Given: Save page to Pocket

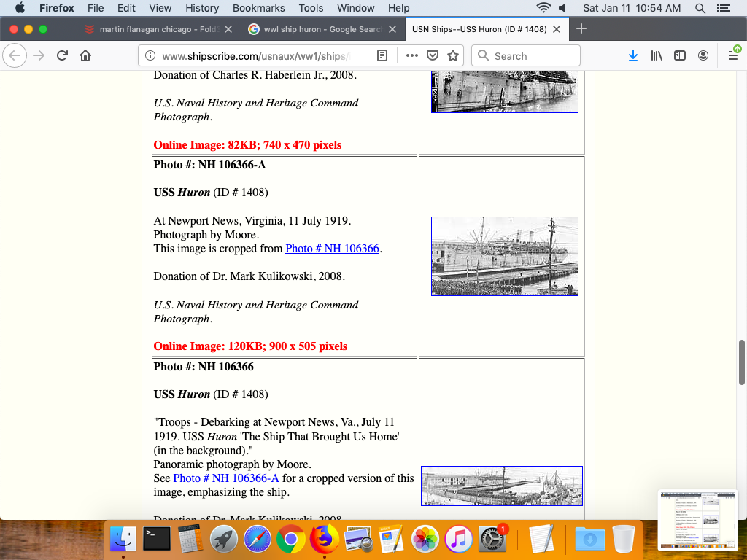Looking at the screenshot, I should [x=433, y=55].
